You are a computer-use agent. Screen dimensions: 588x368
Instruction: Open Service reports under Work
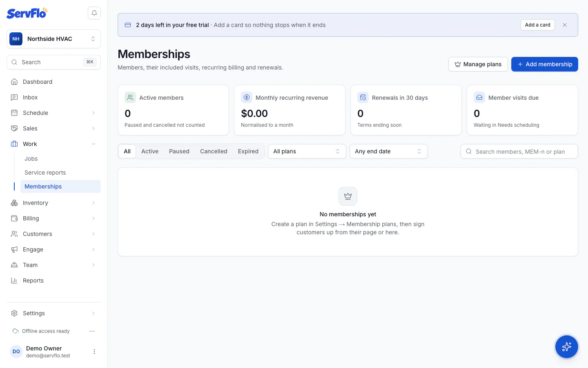(60, 173)
